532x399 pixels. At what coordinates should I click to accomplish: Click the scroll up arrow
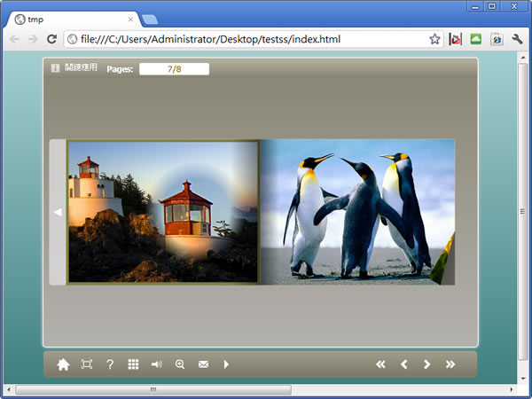[523, 58]
